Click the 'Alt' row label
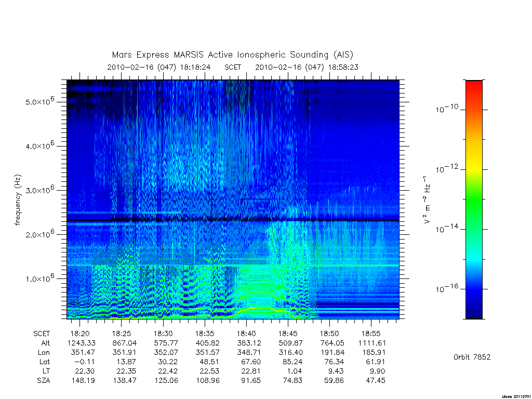This screenshot has height=399, width=532. (46, 343)
